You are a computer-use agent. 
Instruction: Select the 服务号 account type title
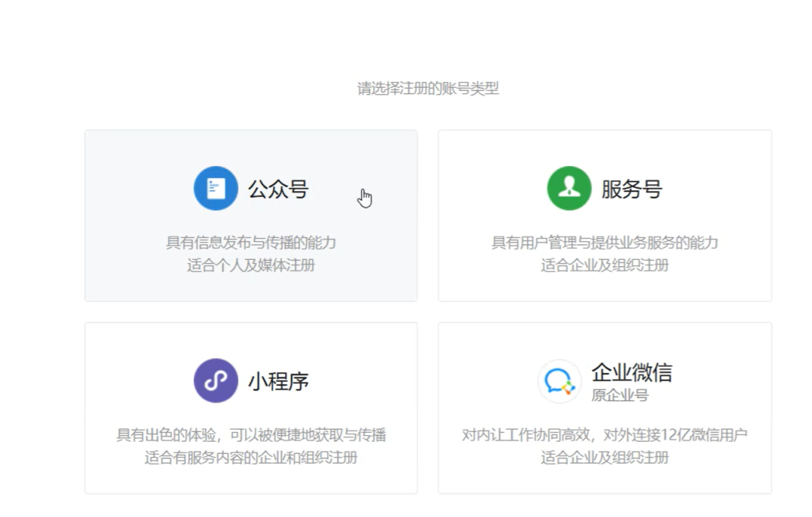[632, 189]
